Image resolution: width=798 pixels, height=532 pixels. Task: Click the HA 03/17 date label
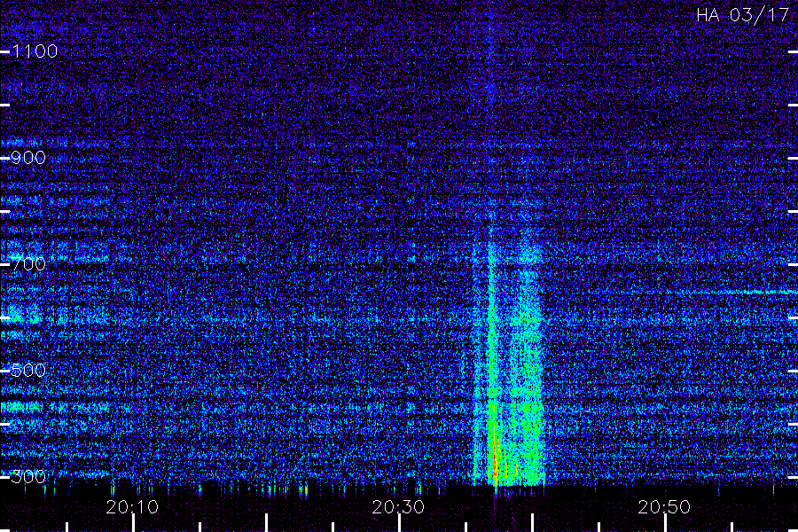click(743, 15)
